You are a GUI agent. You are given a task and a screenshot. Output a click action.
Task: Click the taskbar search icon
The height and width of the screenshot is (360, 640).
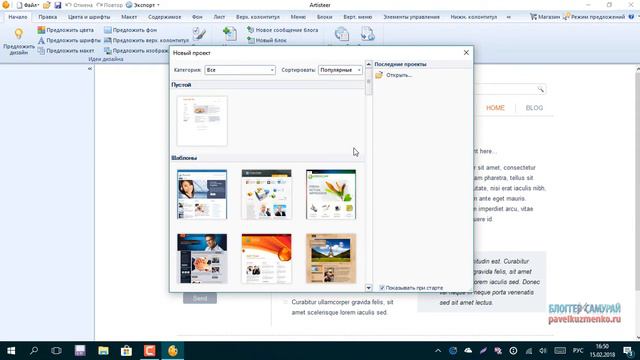point(34,351)
